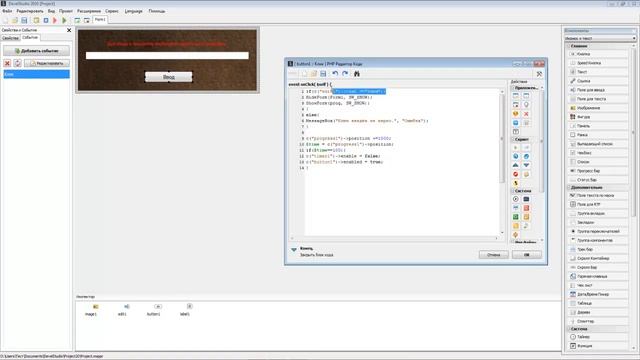The width and height of the screenshot is (640, 360).
Task: Select the Выпадающий список component
Action: [x=598, y=144]
